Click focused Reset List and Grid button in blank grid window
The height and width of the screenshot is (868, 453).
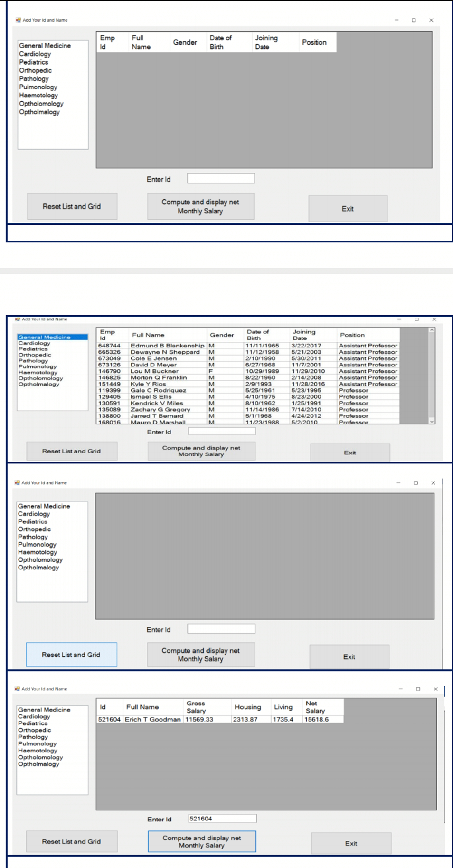[71, 655]
